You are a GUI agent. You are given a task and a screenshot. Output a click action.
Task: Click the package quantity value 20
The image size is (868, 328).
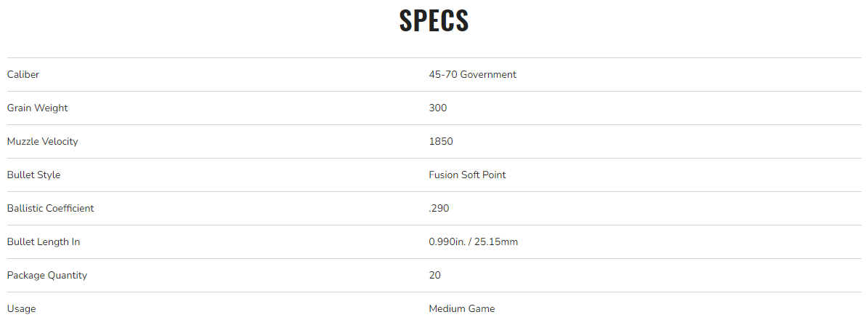coord(435,275)
